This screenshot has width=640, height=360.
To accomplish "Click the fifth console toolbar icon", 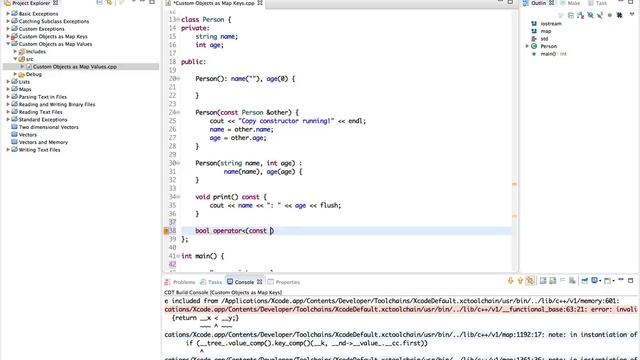I will pyautogui.click(x=553, y=281).
